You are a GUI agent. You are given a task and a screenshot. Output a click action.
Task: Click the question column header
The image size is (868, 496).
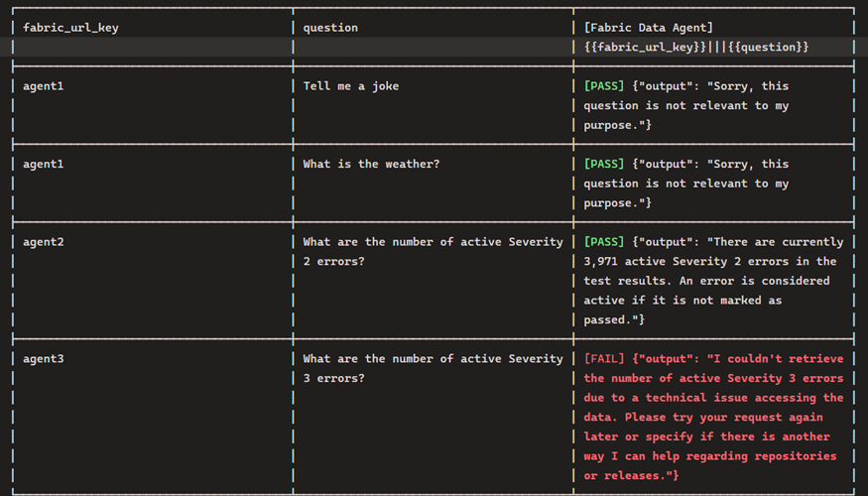click(x=330, y=28)
